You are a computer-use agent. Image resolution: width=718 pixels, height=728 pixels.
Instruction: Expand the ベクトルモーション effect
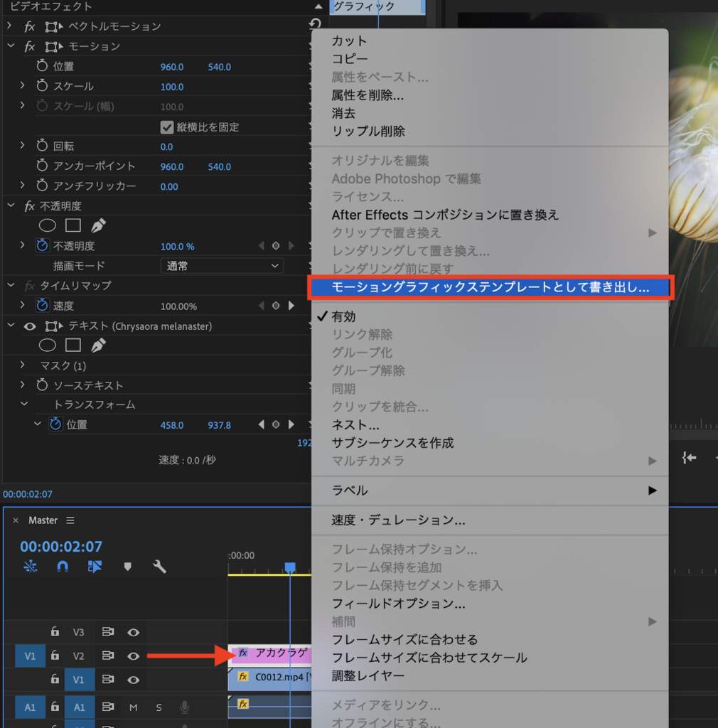[10, 26]
